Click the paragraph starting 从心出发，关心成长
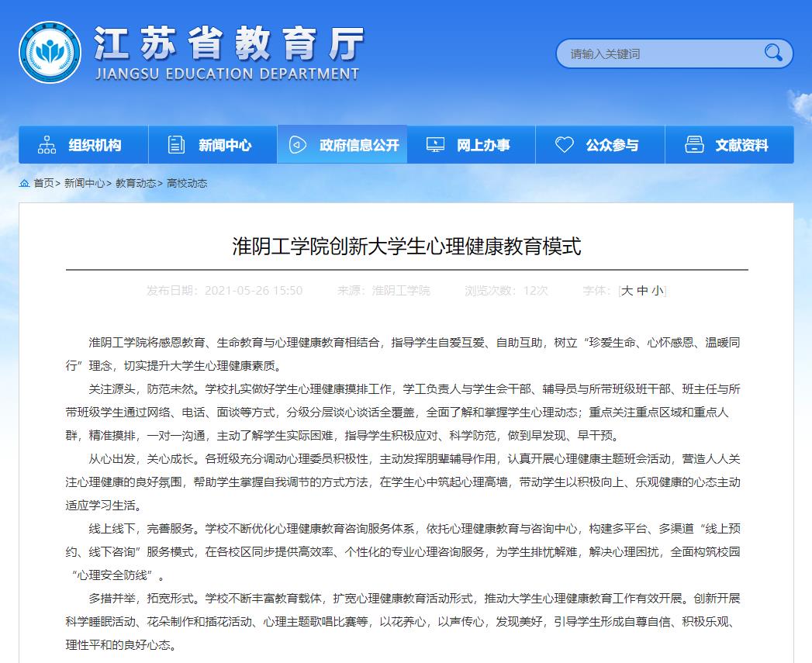The image size is (812, 663). point(403,482)
